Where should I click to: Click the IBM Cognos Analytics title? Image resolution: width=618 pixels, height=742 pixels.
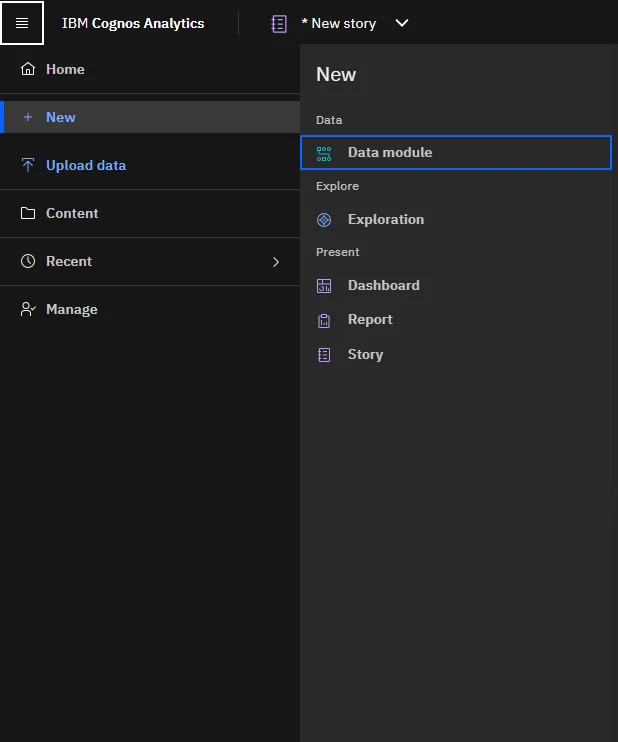133,23
